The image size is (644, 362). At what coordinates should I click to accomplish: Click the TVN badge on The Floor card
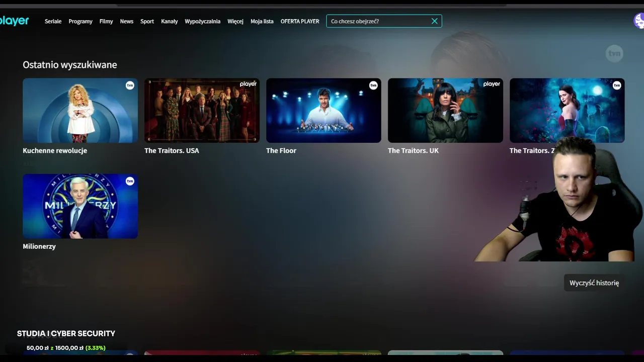tap(373, 85)
